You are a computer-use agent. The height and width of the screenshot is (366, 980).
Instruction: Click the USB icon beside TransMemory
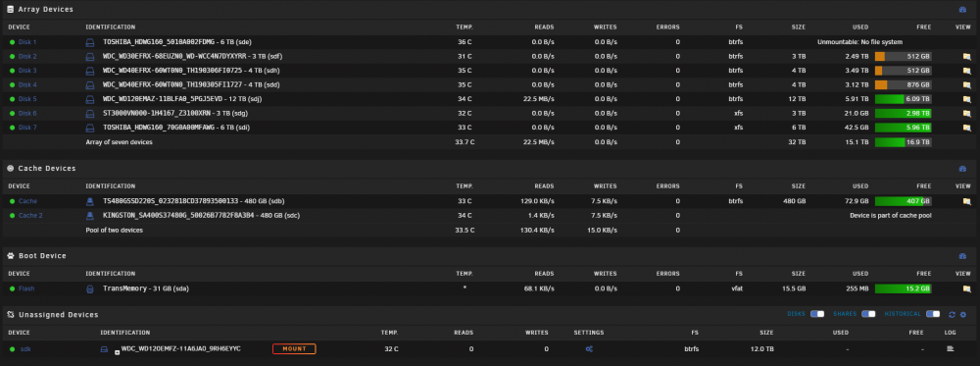(x=89, y=288)
